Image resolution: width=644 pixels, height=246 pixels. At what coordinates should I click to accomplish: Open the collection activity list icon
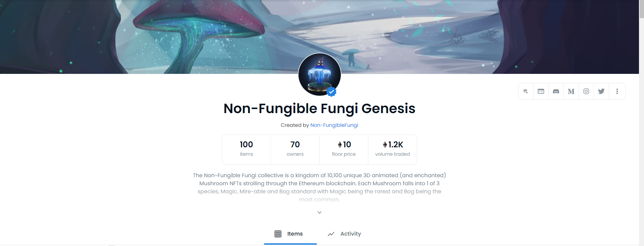coord(526,91)
